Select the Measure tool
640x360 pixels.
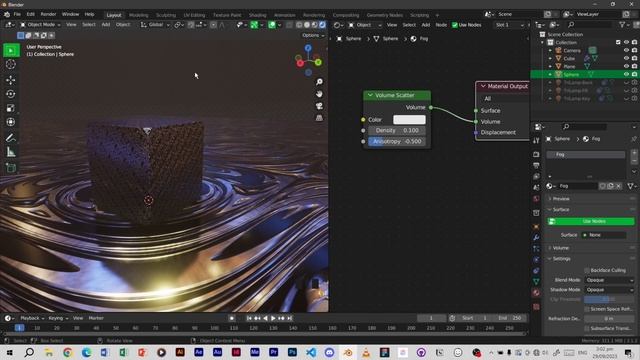click(11, 152)
